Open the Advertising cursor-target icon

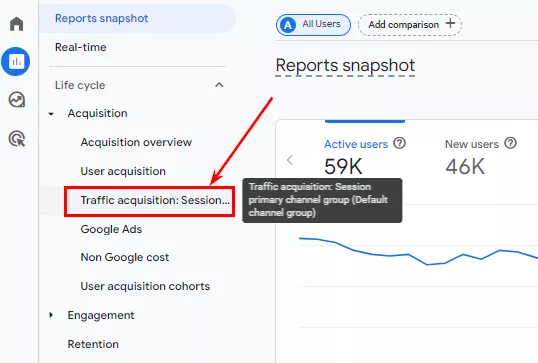pos(16,139)
